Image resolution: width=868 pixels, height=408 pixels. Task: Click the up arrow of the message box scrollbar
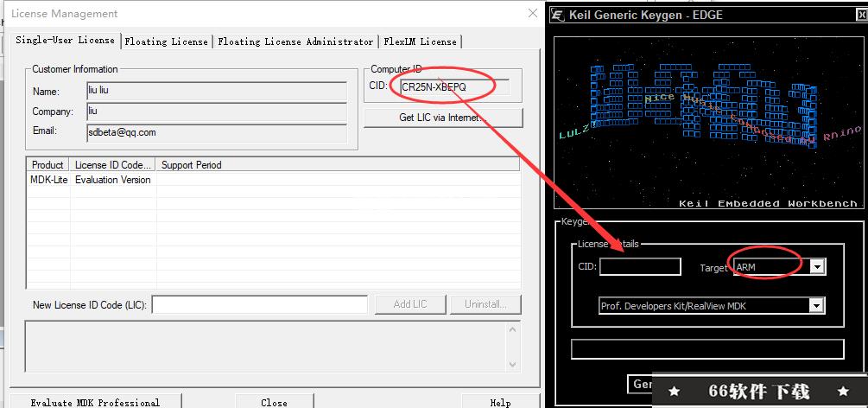click(x=512, y=330)
